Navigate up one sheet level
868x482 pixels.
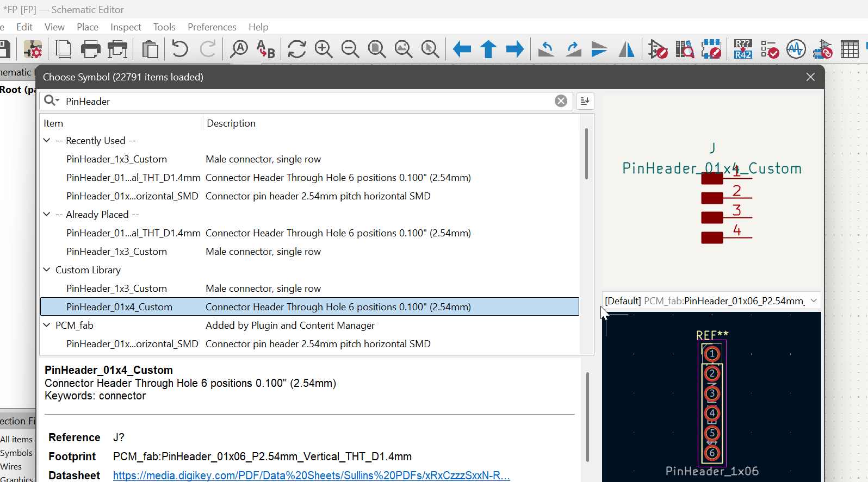488,49
